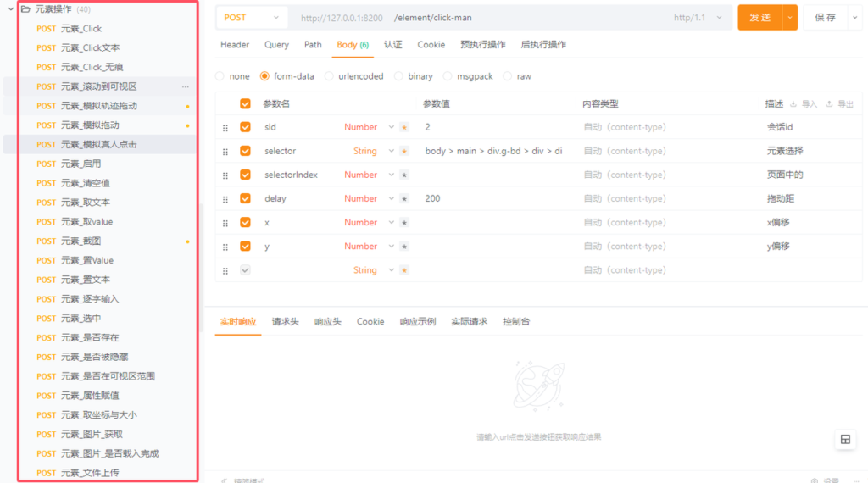The width and height of the screenshot is (868, 483).
Task: Click the 导出 export icon
Action: coord(829,104)
